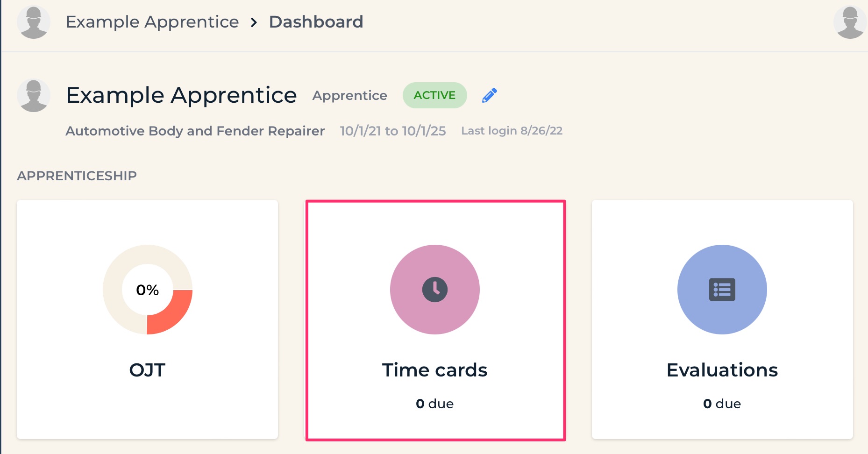Screen dimensions: 868x454
Task: Click the breadcrumb chevron arrow before Dashboard
Action: (254, 22)
